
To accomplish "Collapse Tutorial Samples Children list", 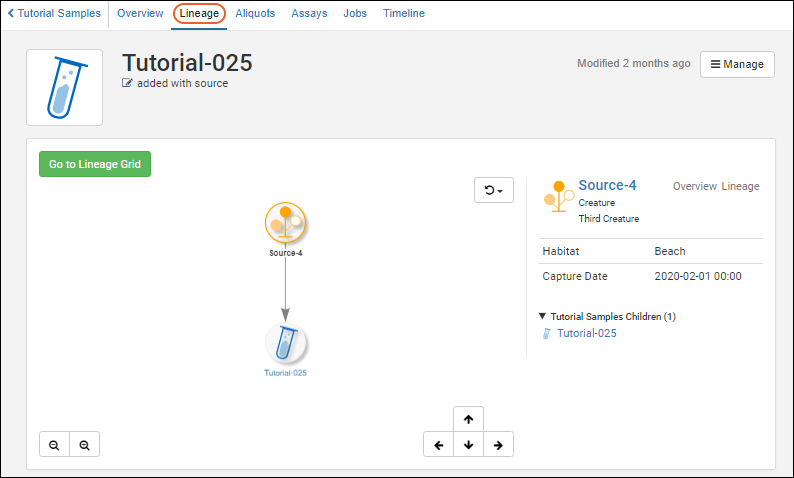I will pyautogui.click(x=543, y=317).
